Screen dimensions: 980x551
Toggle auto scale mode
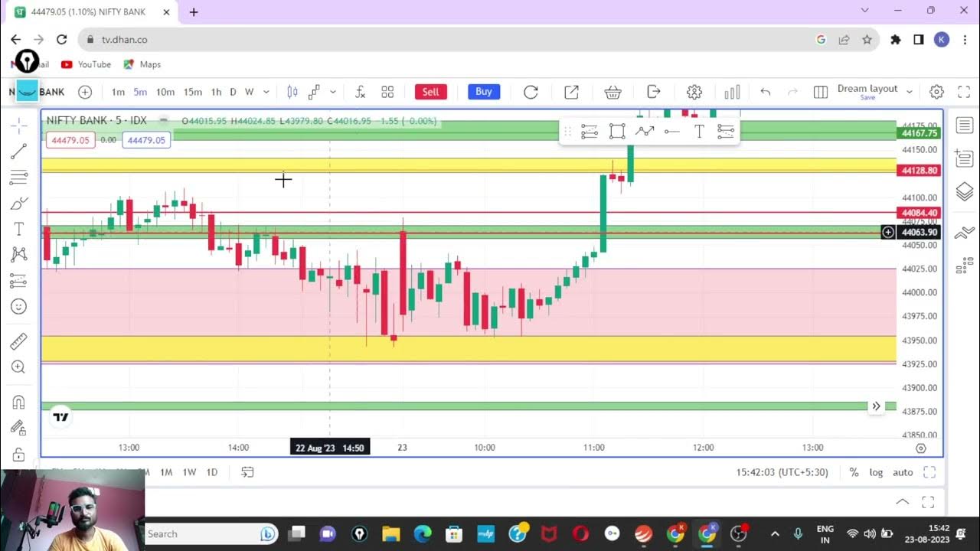coord(903,472)
